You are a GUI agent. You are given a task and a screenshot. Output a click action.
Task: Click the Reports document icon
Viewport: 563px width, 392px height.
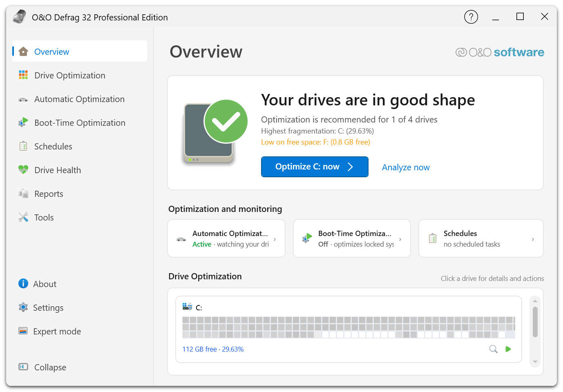23,194
